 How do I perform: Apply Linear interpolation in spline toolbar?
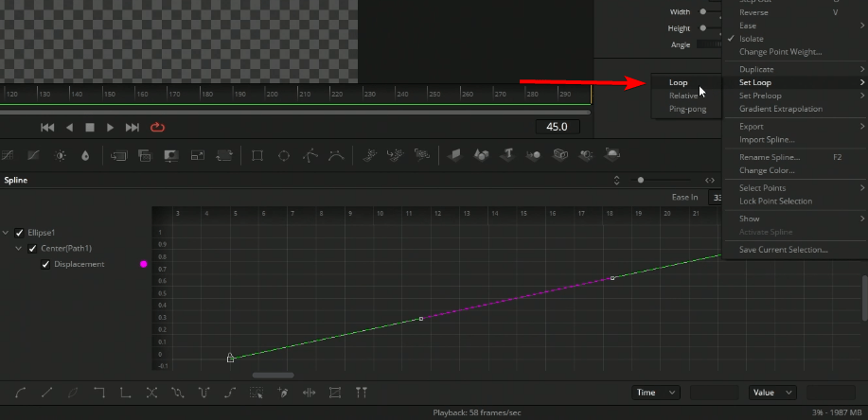click(47, 393)
